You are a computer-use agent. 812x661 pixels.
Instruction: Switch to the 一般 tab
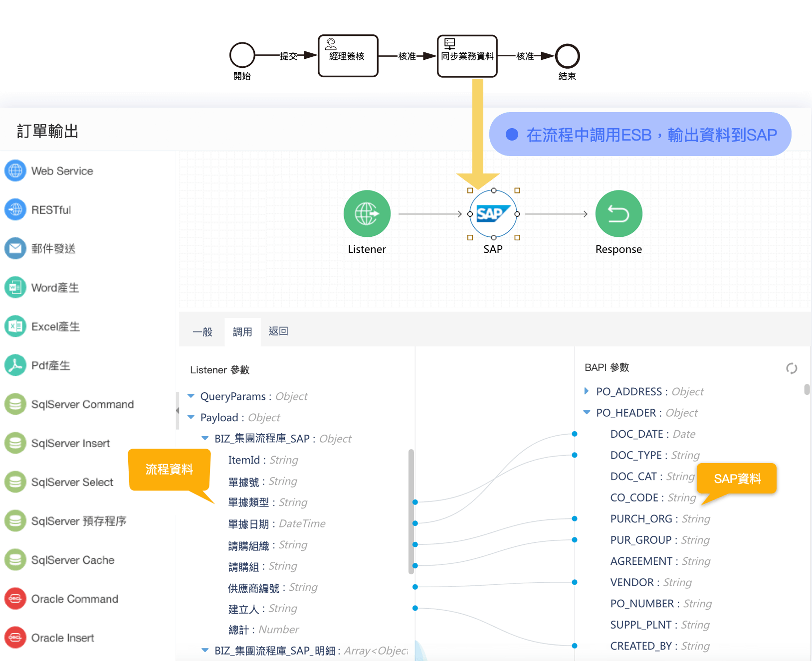coord(203,332)
